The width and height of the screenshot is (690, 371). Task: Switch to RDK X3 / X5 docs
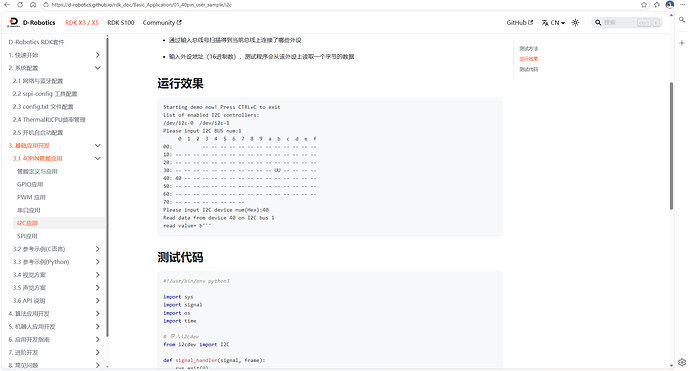pos(82,22)
